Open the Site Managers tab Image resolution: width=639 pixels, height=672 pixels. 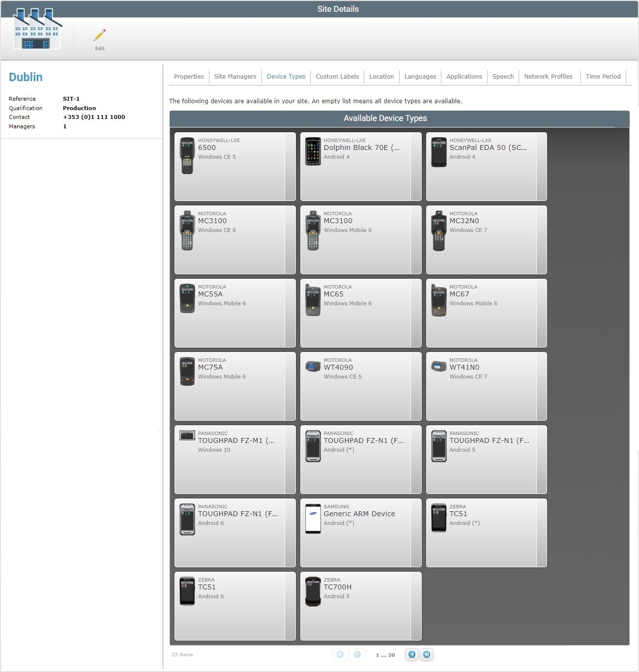click(x=235, y=76)
